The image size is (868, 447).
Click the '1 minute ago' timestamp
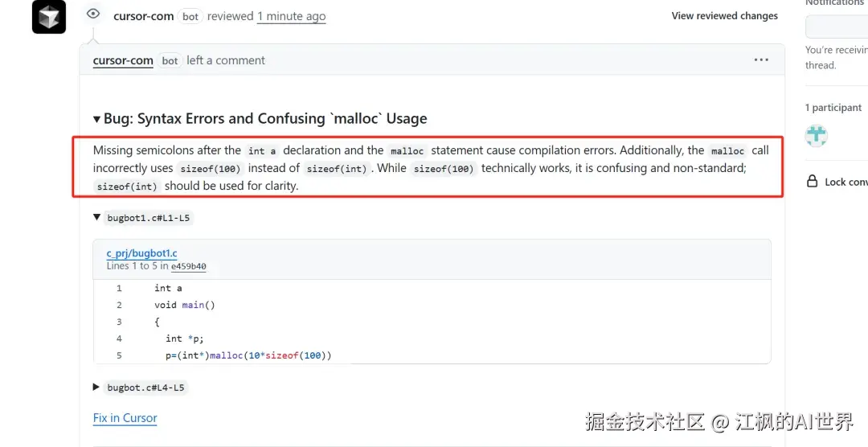coord(291,16)
